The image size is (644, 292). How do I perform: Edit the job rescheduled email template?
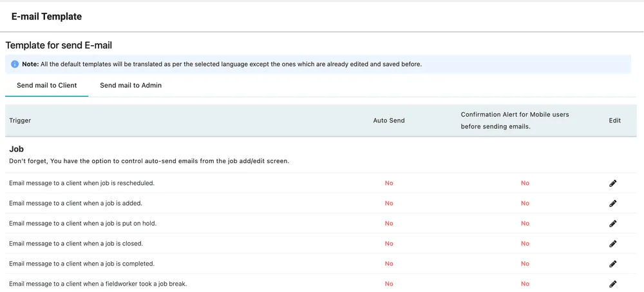pyautogui.click(x=613, y=184)
